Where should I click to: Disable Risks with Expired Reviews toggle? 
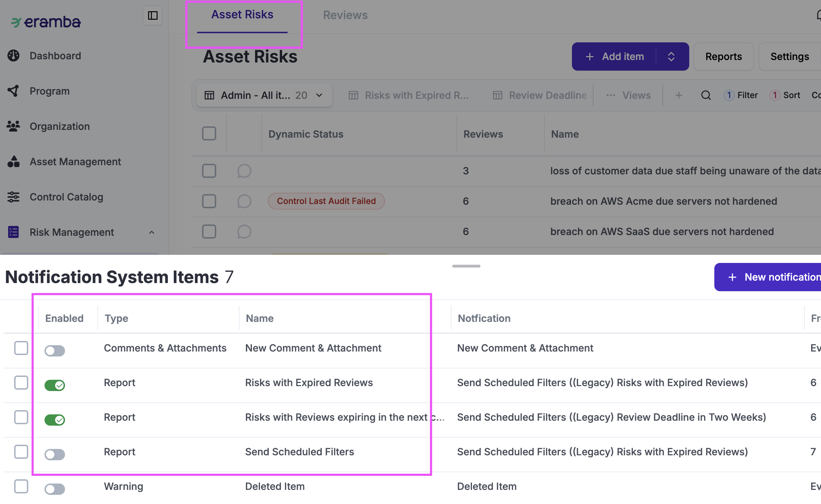pos(55,385)
